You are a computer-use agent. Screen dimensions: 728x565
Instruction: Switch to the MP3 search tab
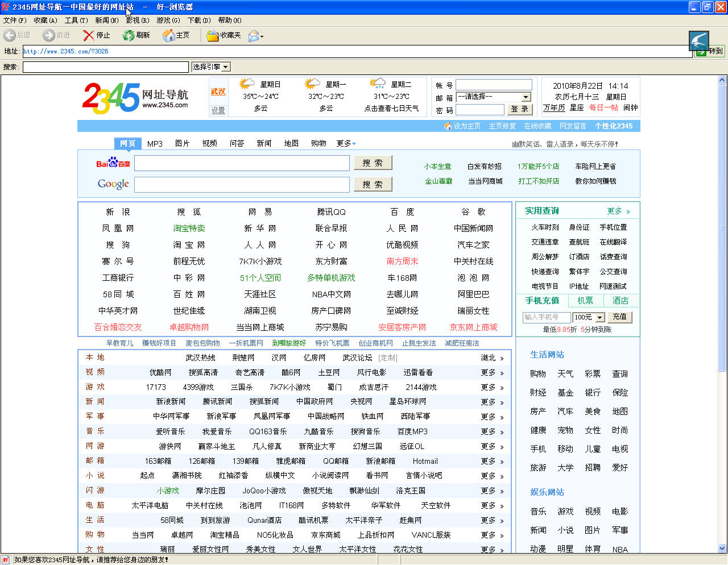(155, 144)
